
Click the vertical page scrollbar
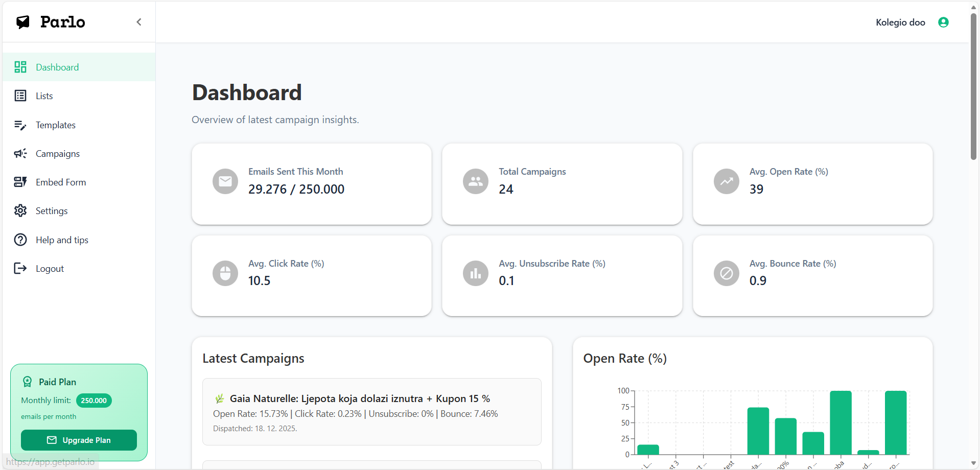click(973, 87)
